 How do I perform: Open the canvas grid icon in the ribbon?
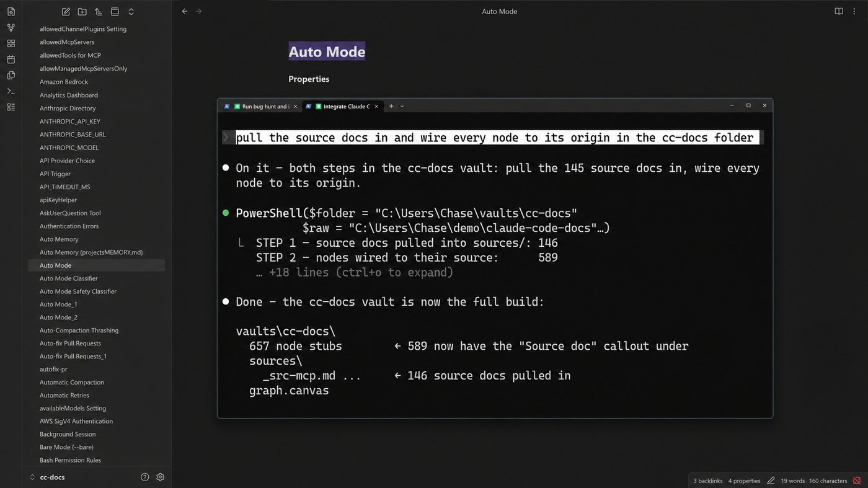[11, 43]
